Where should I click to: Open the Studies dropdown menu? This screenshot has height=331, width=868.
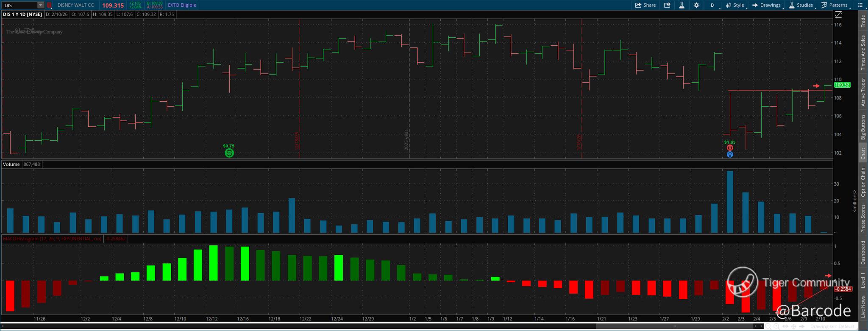coord(801,5)
